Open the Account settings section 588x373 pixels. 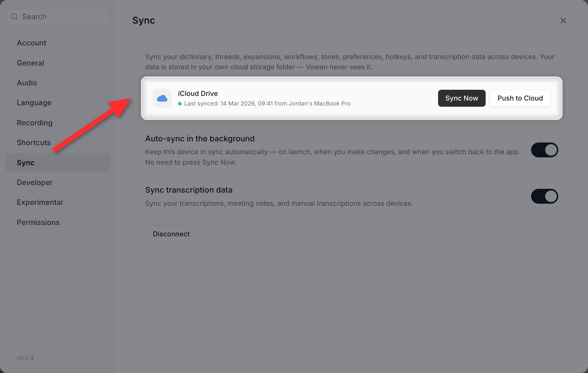(57, 43)
